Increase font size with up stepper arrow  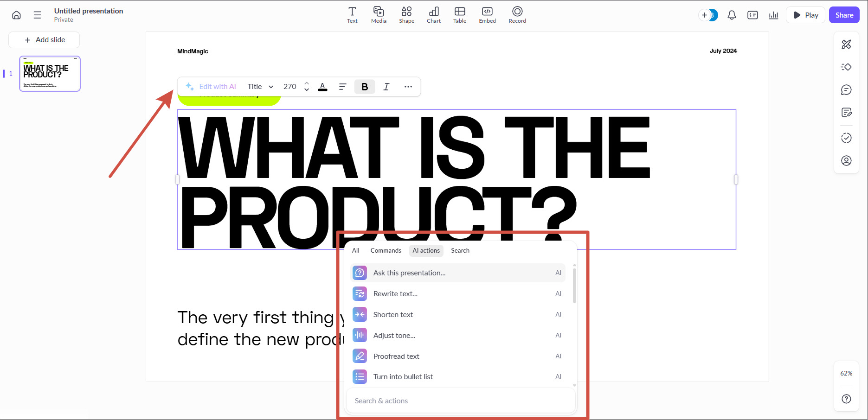coord(307,83)
